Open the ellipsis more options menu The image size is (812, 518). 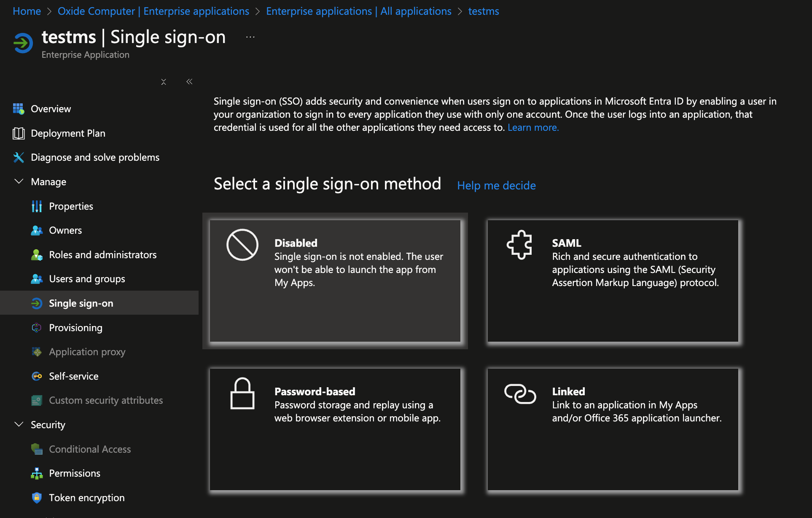(250, 37)
